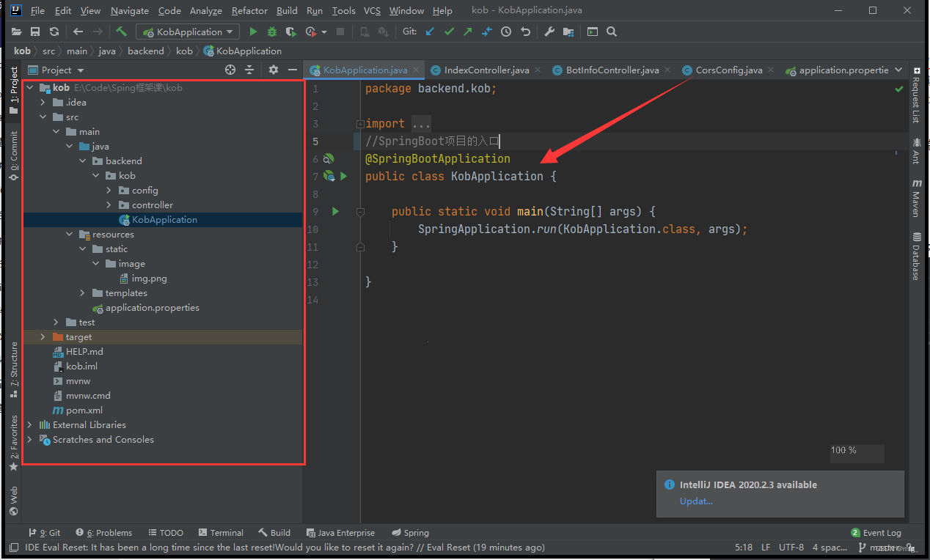
Task: Expand the controller package
Action: click(109, 205)
